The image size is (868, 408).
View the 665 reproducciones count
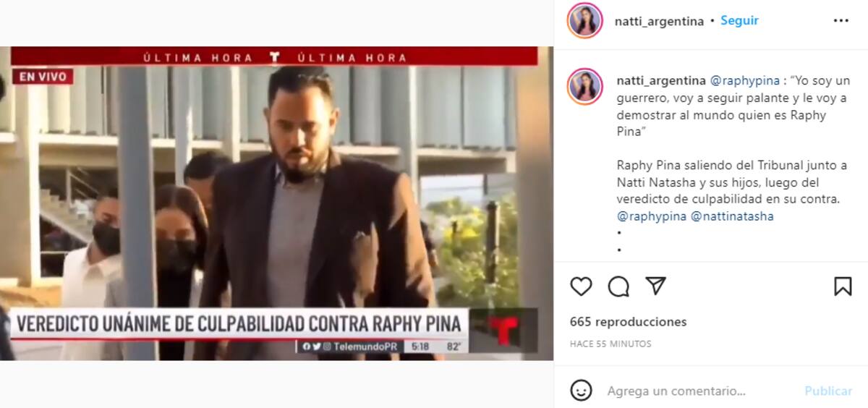pos(629,322)
